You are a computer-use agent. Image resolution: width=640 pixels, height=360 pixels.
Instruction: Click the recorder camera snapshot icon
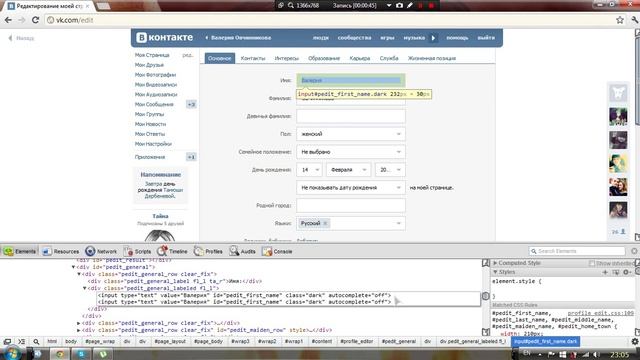tap(399, 5)
